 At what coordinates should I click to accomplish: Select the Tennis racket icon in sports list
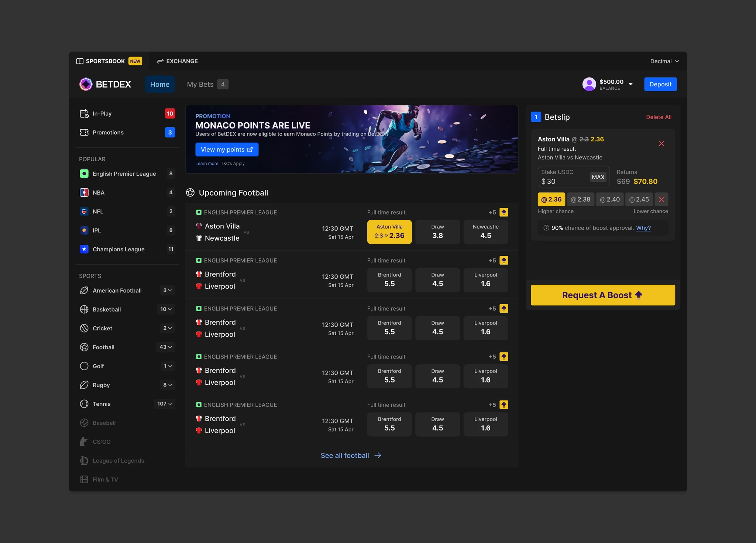(x=84, y=404)
